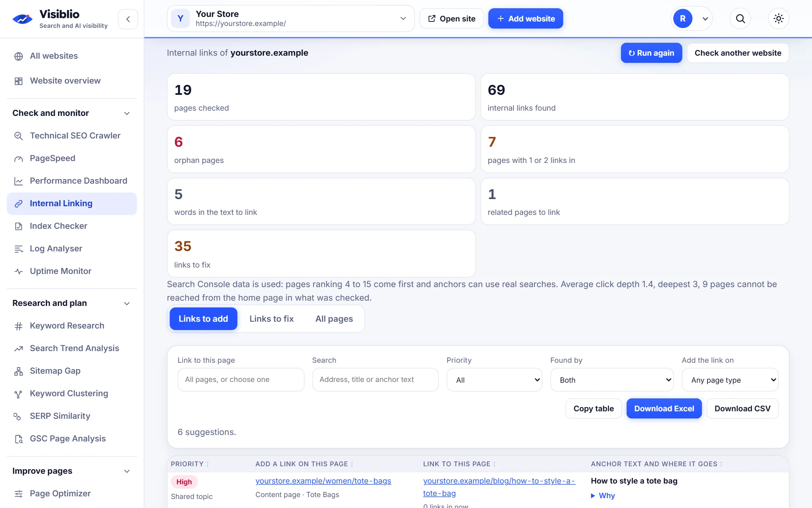Click the Log Analyser lines icon

point(18,249)
